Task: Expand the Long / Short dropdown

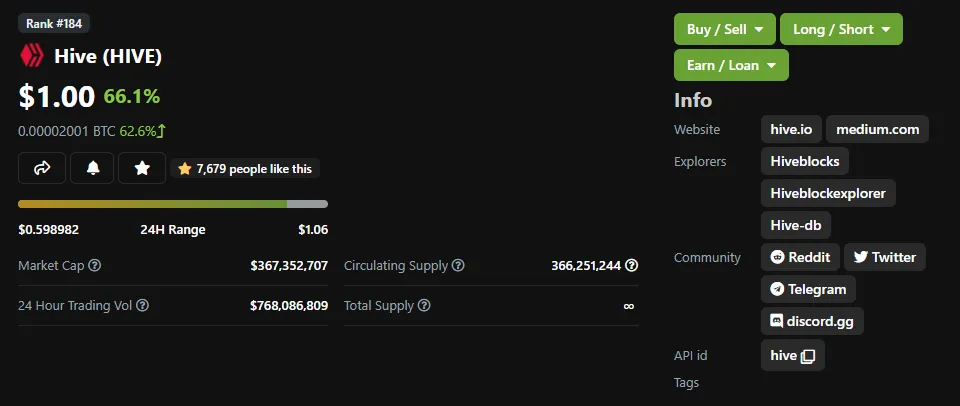Action: (x=841, y=29)
